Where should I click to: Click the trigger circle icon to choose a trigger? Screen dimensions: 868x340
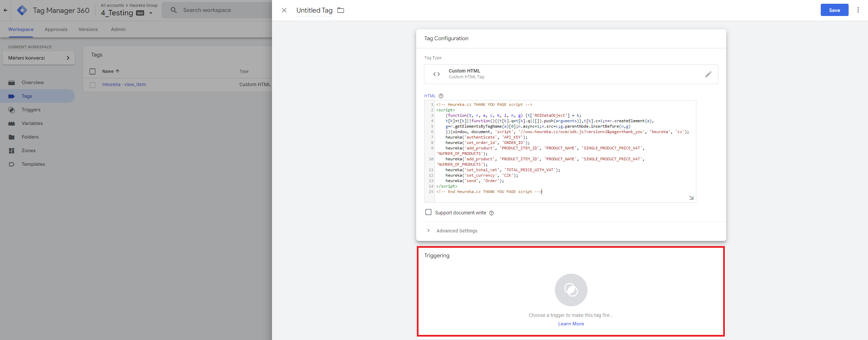pos(571,290)
